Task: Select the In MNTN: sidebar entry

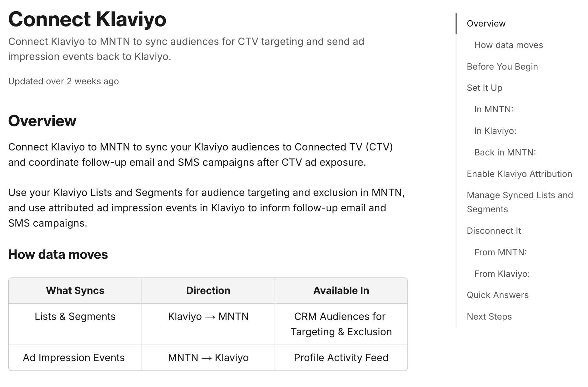Action: coord(494,109)
